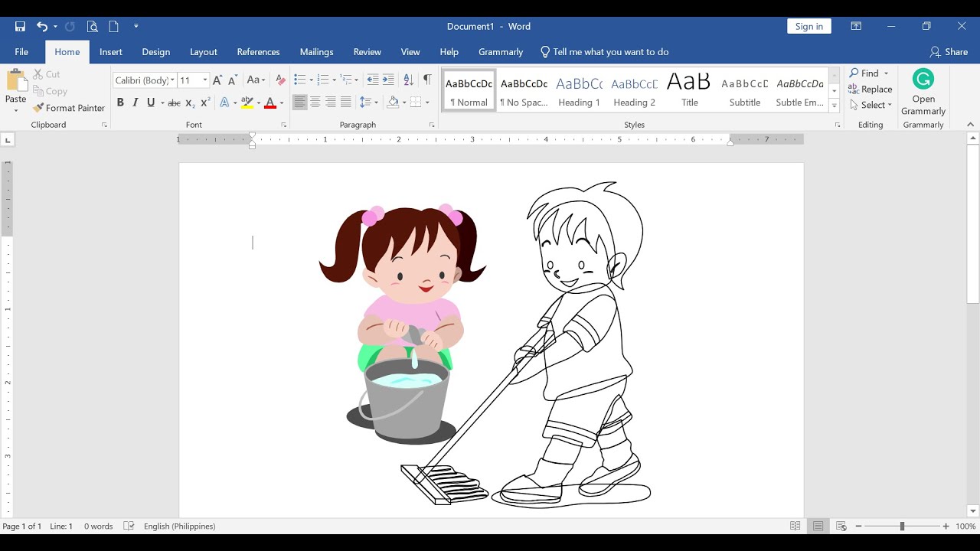Apply strikethrough formatting
The height and width of the screenshot is (551, 980).
click(174, 103)
